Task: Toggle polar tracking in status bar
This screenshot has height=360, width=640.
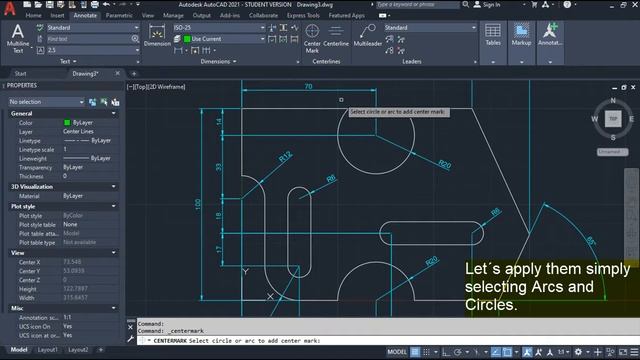Action: pos(458,352)
